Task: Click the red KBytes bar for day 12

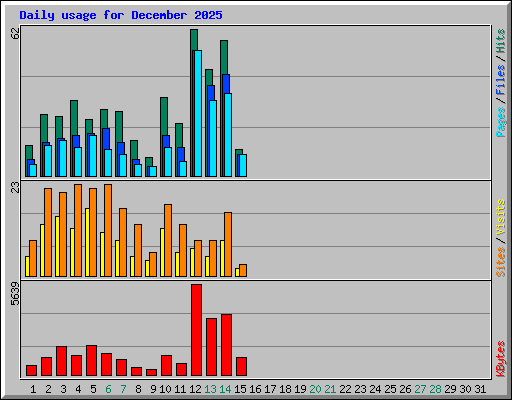Action: click(x=196, y=330)
